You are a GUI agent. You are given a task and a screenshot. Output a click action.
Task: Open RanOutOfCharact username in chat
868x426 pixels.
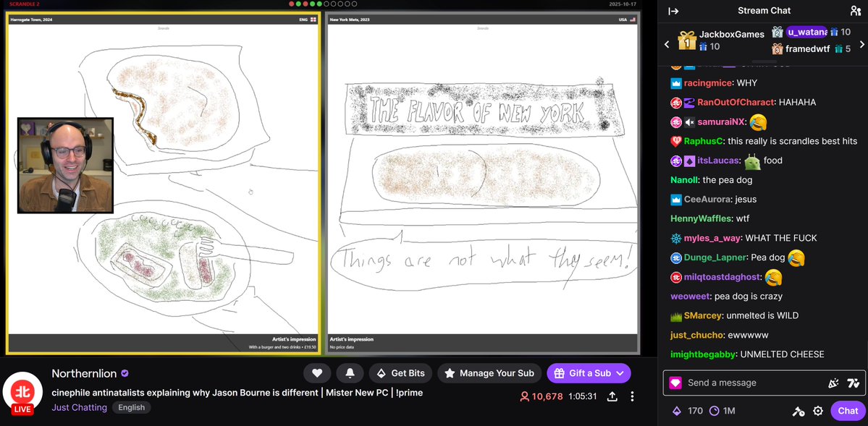[x=736, y=103]
